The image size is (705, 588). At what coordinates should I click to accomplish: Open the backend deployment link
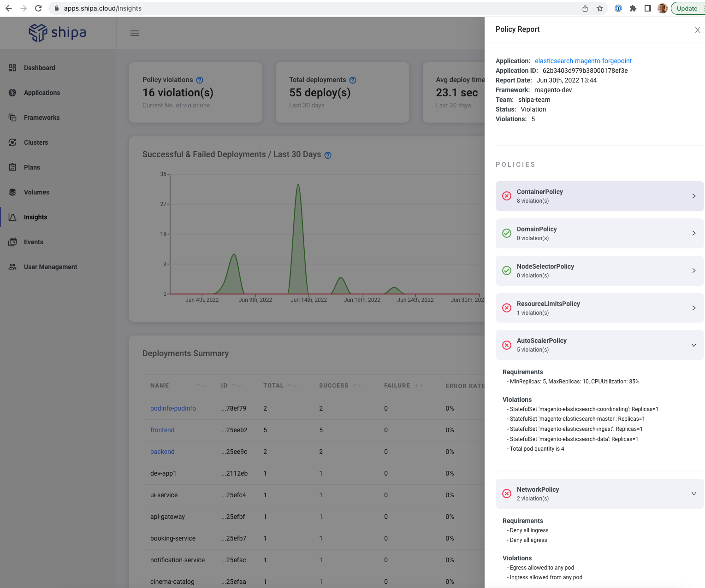(162, 452)
